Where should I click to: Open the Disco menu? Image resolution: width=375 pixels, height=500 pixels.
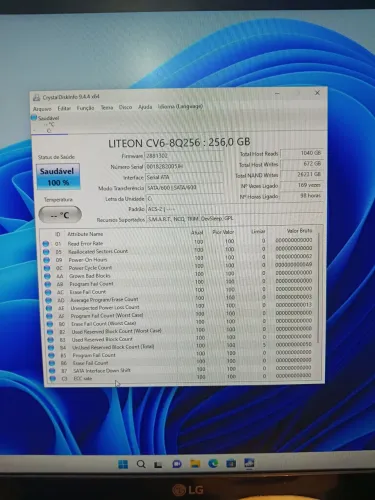(x=125, y=107)
